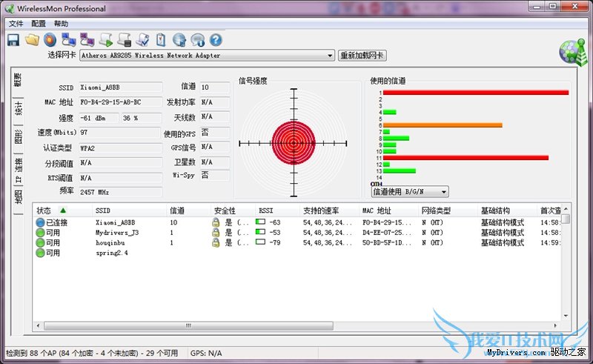Click the RSSI signal bar icon beside -79
This screenshot has width=593, height=364.
260,242
